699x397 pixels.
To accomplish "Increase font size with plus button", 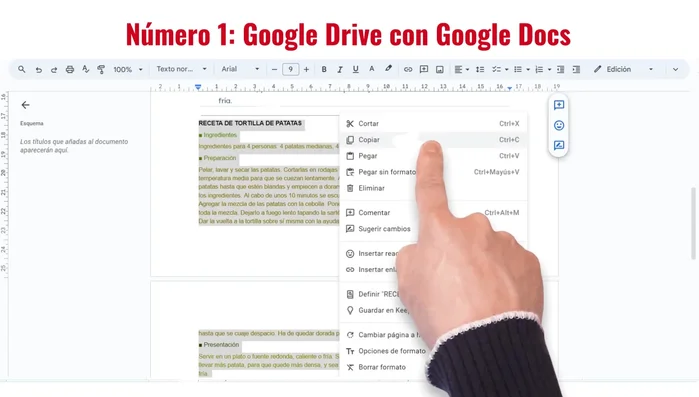I will [x=306, y=70].
